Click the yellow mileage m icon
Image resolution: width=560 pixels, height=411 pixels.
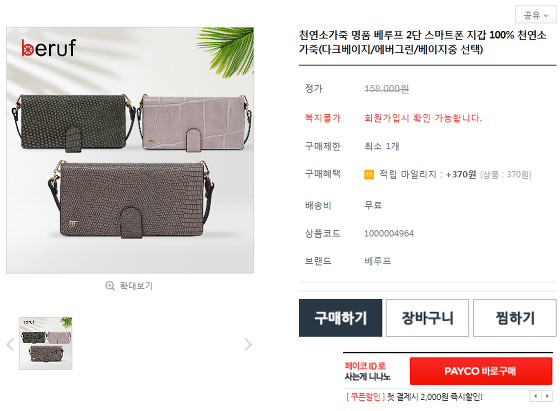click(x=369, y=175)
